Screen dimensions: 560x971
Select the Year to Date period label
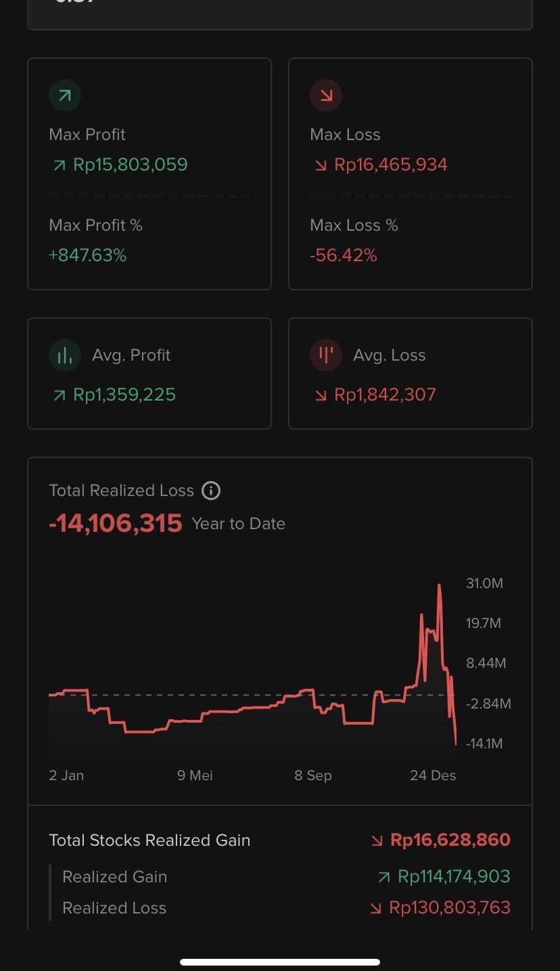(x=238, y=524)
